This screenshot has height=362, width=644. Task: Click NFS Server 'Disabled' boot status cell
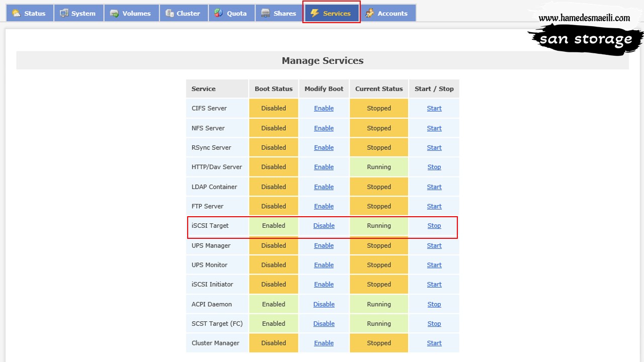pos(274,128)
